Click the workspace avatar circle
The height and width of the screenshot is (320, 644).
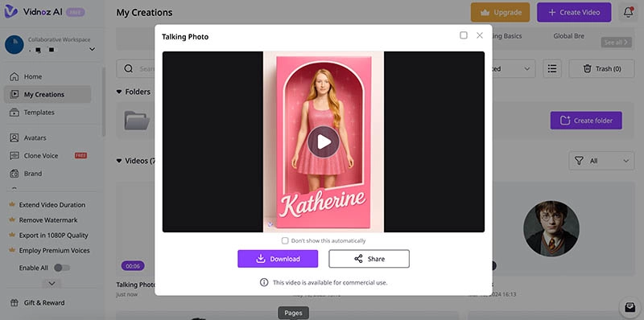point(14,44)
